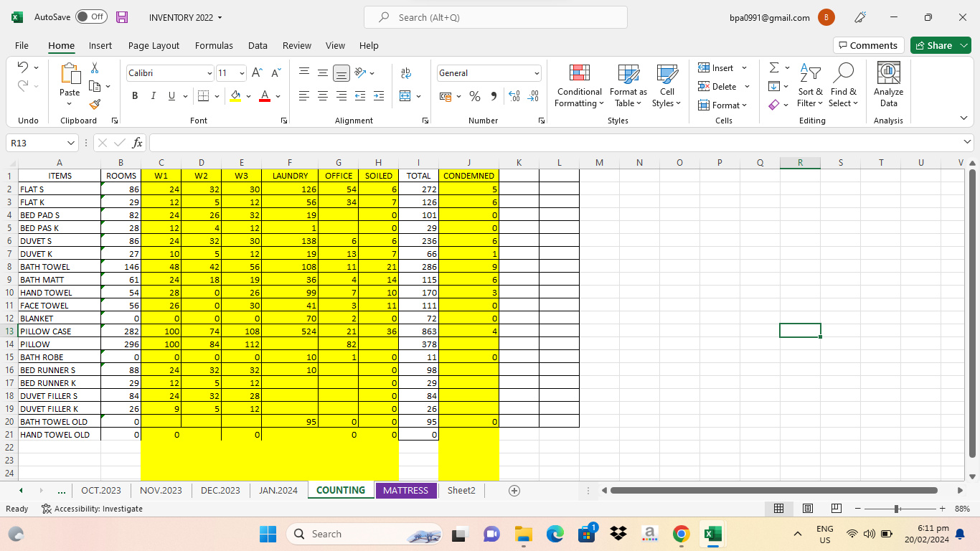Click the Wrap Text icon
The image size is (980, 551).
(406, 72)
